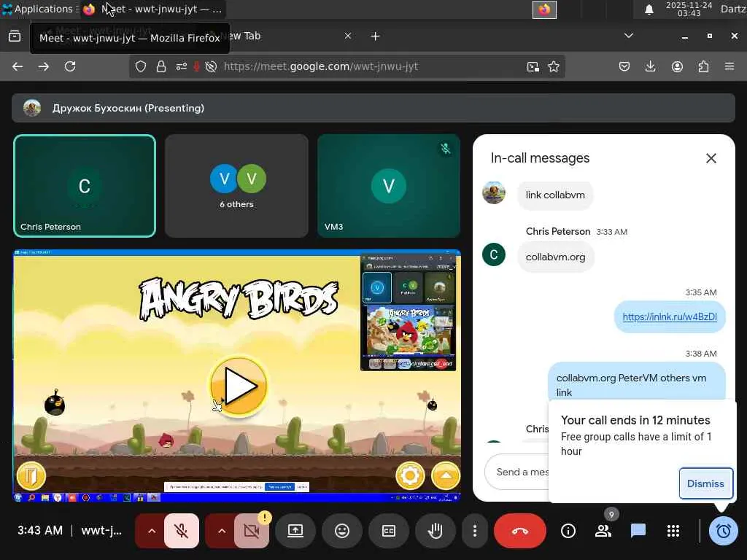This screenshot has height=560, width=747.
Task: Open Firefox extensions puzzle icon
Action: pyautogui.click(x=703, y=66)
